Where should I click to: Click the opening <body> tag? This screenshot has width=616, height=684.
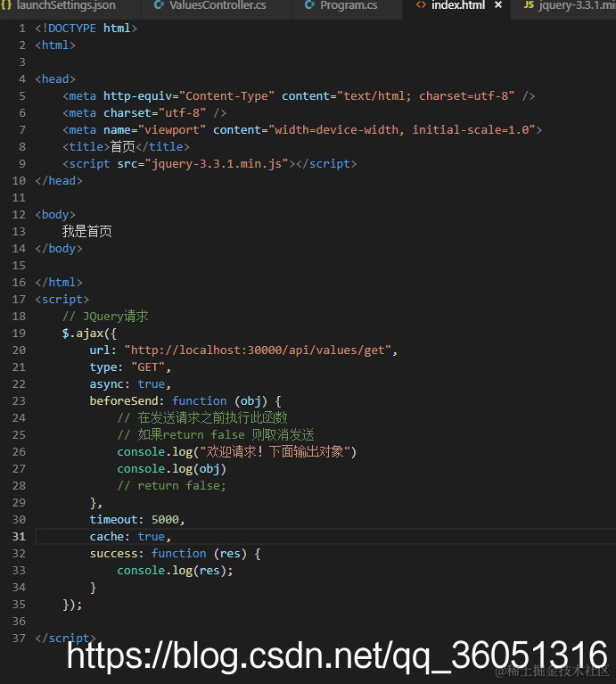[55, 215]
